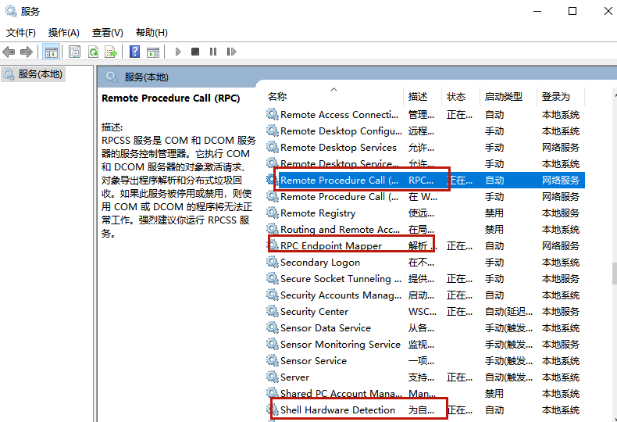Open the 查看(V) menu
The image size is (617, 422).
click(x=107, y=32)
